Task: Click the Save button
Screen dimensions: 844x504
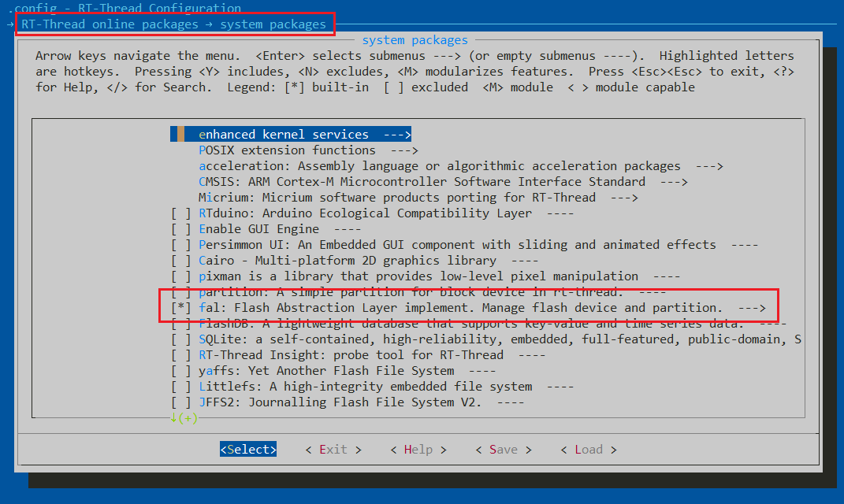Action: point(503,449)
